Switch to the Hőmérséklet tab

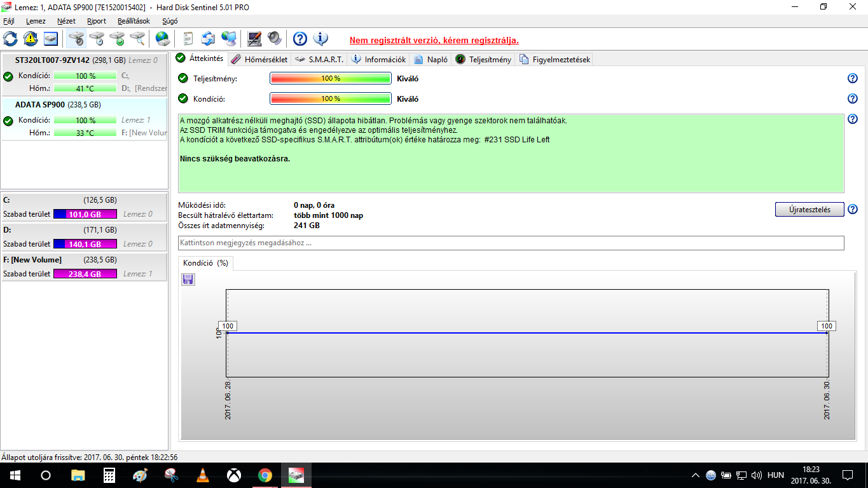pos(259,60)
